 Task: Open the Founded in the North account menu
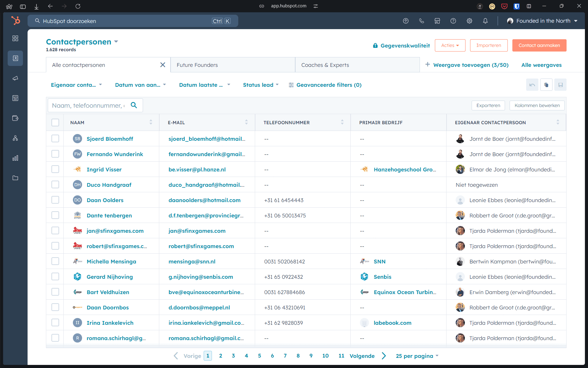click(542, 21)
